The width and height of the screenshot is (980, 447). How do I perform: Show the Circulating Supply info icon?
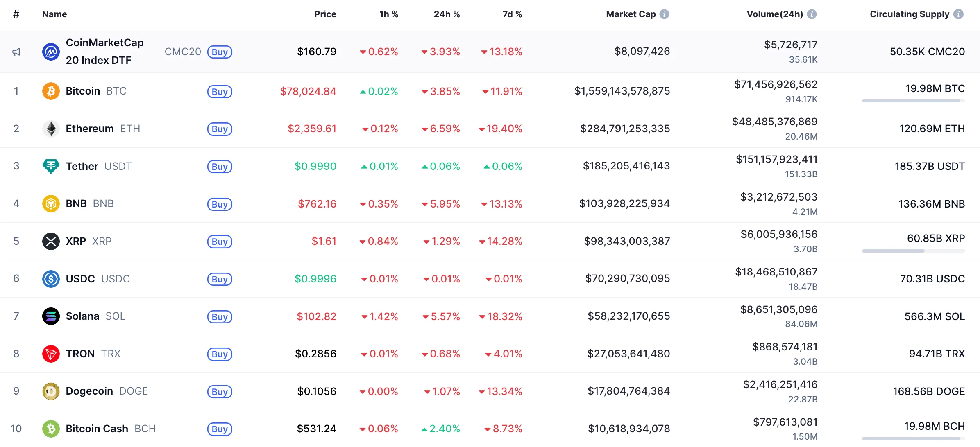pyautogui.click(x=958, y=14)
